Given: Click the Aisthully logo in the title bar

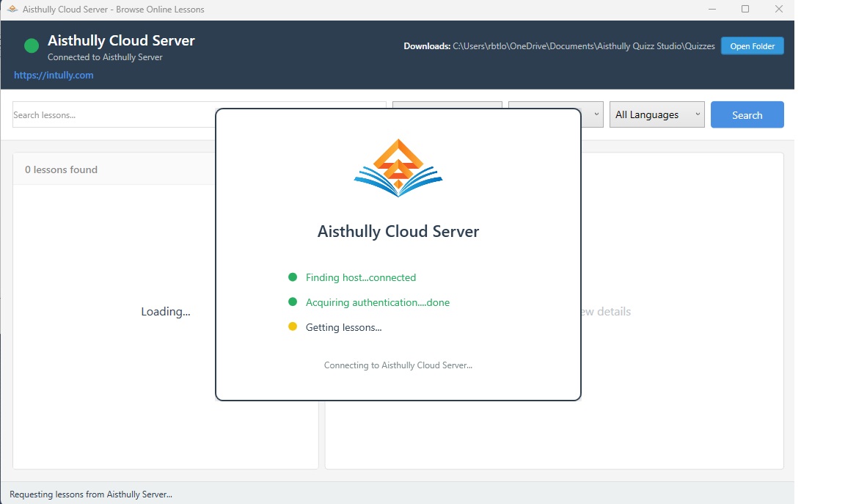Looking at the screenshot, I should 12,9.
